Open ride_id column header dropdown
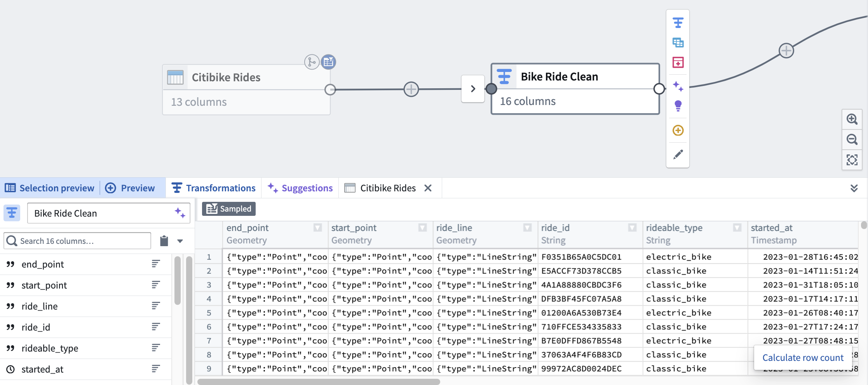 tap(633, 228)
